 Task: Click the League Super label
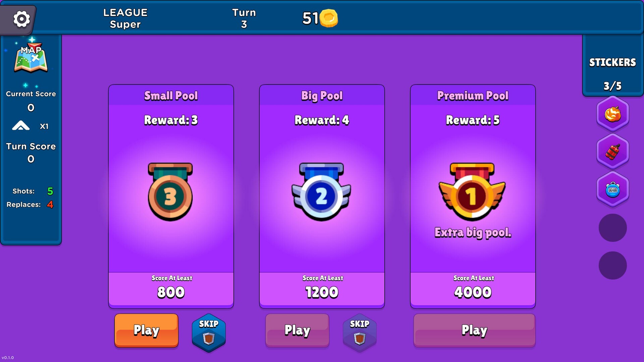pos(125,18)
